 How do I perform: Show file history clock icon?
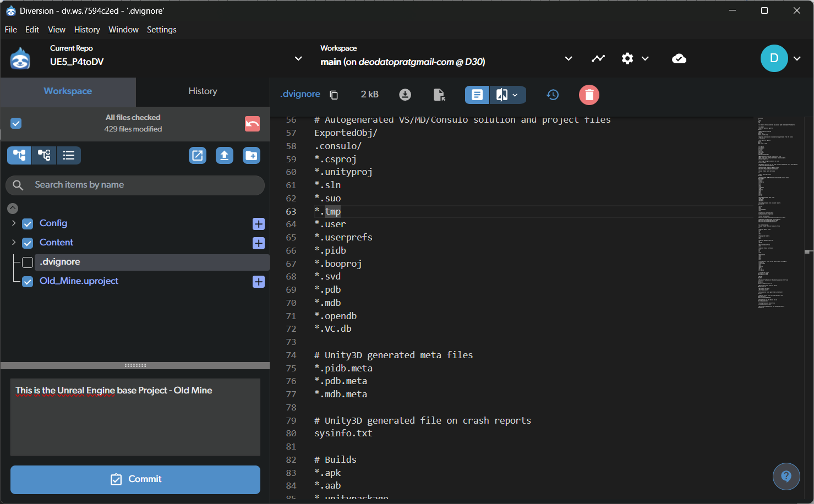point(553,95)
